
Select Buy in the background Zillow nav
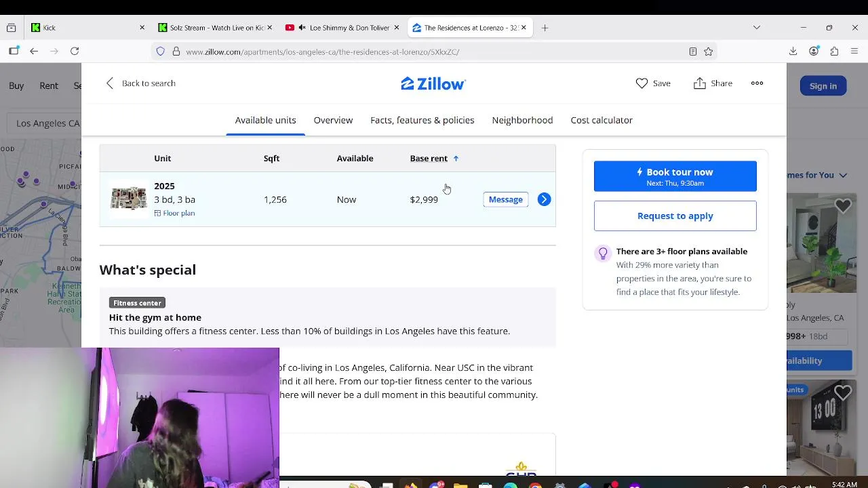pyautogui.click(x=16, y=85)
